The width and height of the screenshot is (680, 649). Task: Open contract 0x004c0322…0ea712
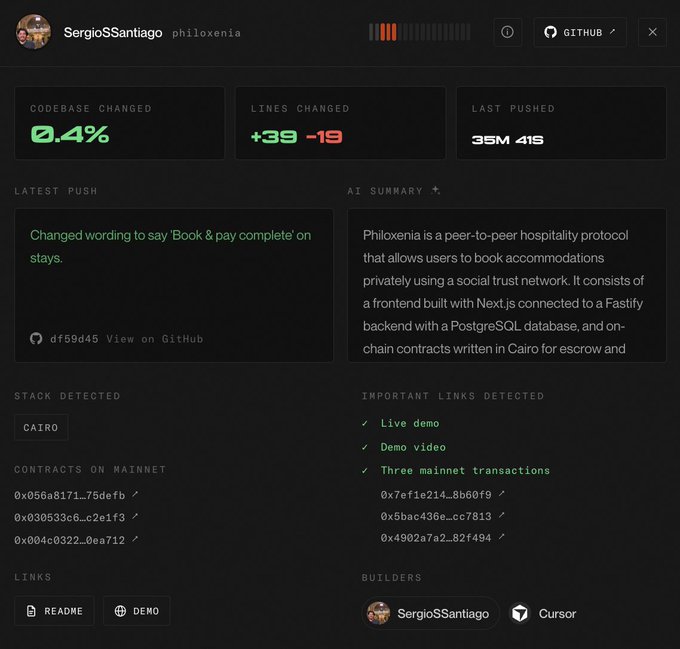pos(69,540)
